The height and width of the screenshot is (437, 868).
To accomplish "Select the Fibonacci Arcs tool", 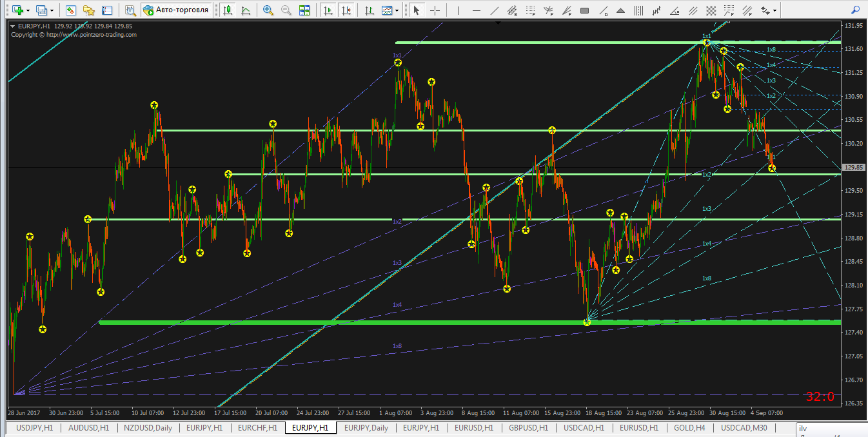I will point(549,10).
